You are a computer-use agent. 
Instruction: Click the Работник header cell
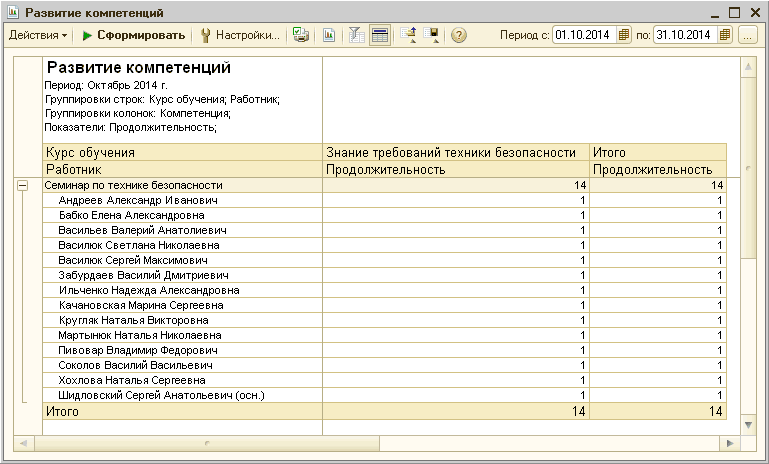point(182,170)
